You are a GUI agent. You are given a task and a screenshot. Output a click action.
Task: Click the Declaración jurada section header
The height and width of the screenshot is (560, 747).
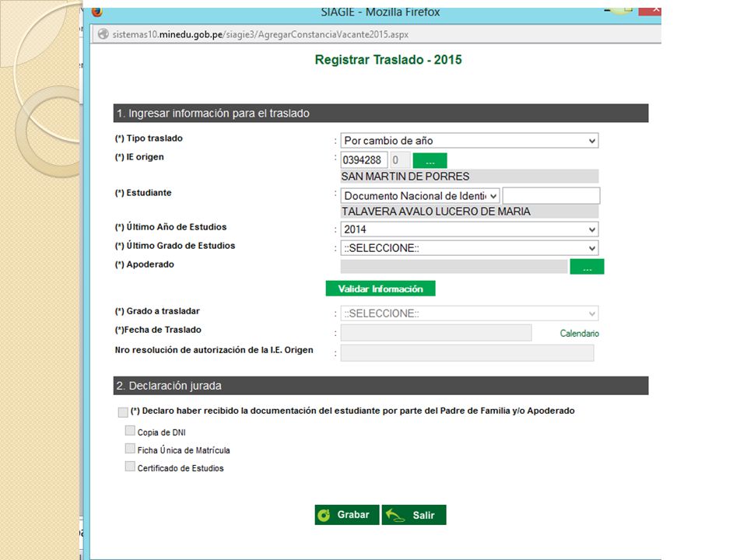(x=381, y=386)
